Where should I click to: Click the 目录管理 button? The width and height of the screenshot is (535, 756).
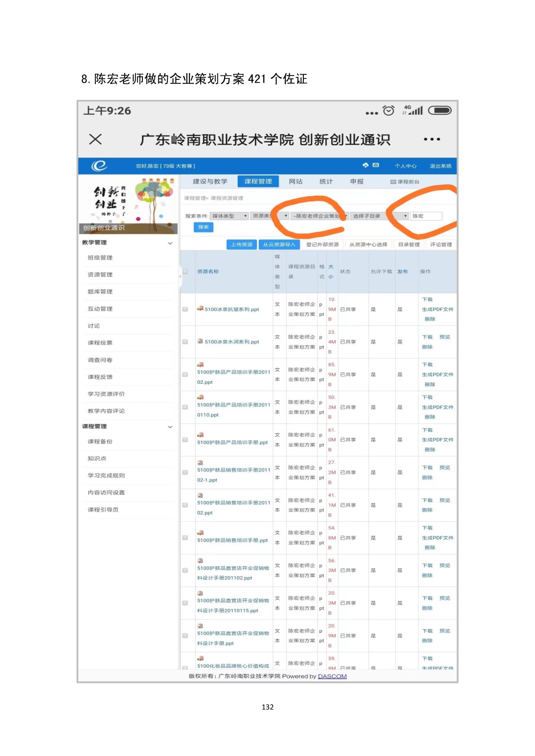(x=409, y=245)
